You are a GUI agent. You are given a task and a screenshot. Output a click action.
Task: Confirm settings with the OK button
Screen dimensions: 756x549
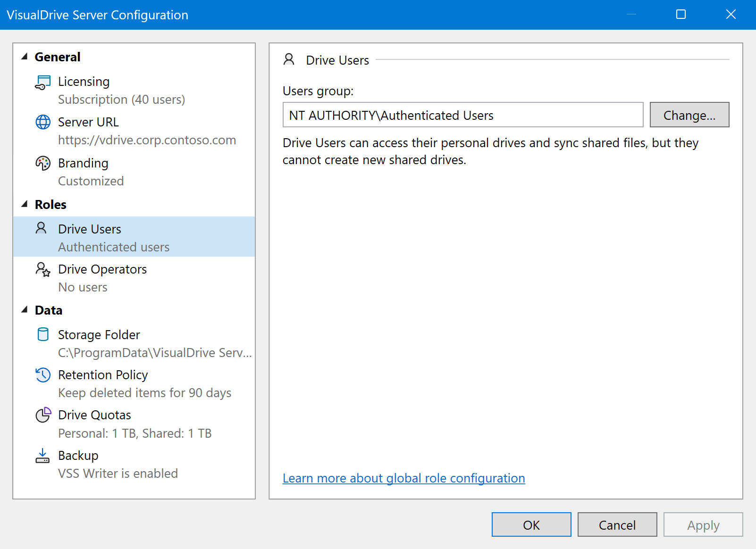click(x=531, y=525)
